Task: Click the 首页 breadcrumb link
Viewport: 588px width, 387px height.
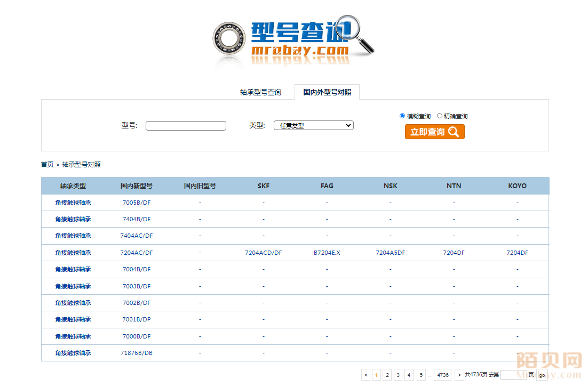Action: (x=47, y=164)
